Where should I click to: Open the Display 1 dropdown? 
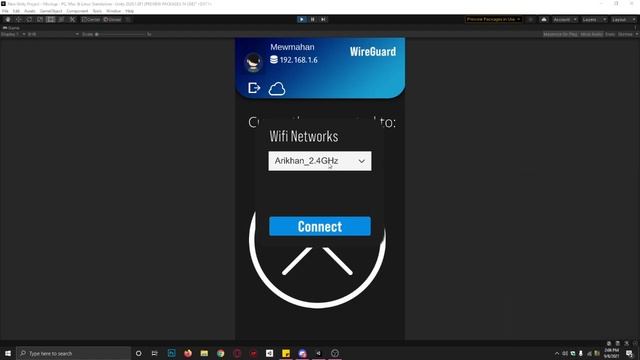[13, 34]
